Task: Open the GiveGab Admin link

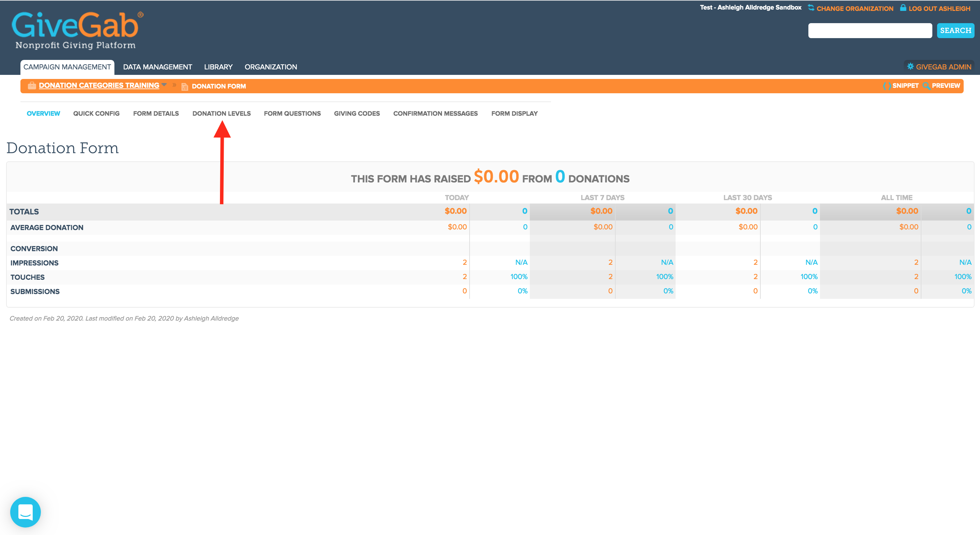Action: [944, 67]
